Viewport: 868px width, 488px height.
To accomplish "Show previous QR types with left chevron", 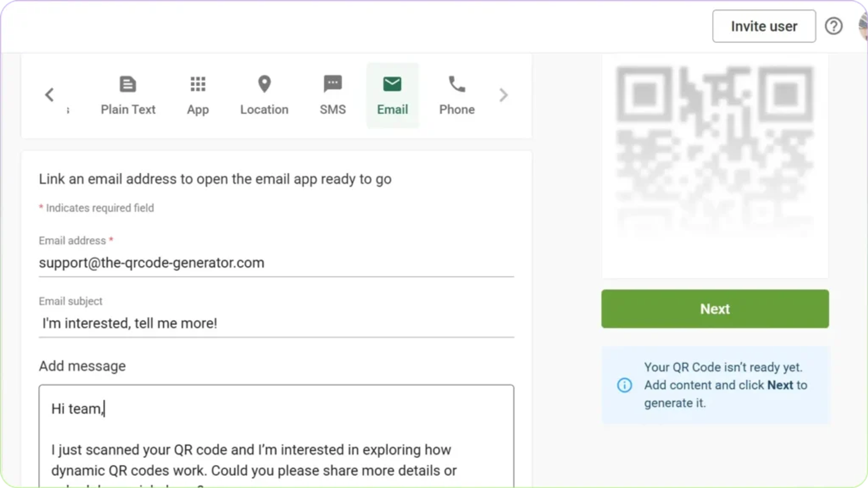I will (x=50, y=95).
